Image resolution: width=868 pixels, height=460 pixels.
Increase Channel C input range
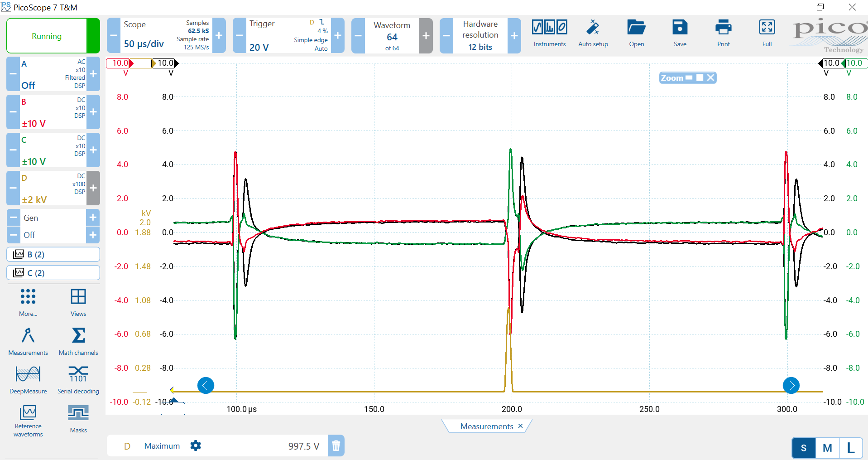pyautogui.click(x=93, y=150)
